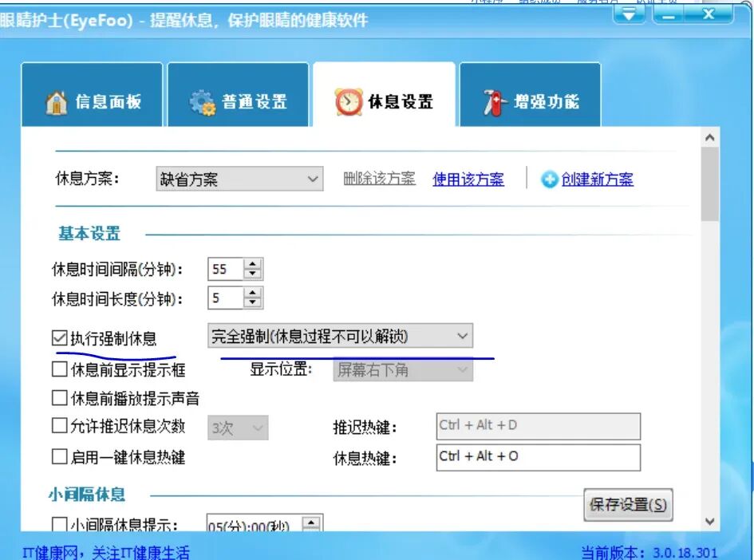The width and height of the screenshot is (754, 560).
Task: Open the 完全强制 mode dropdown
Action: [341, 336]
